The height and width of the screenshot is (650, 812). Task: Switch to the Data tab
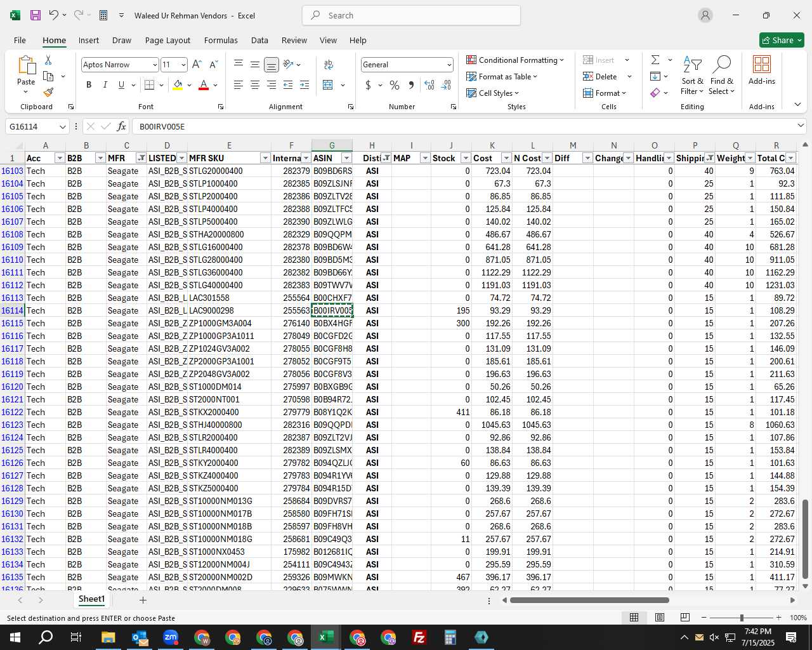259,40
